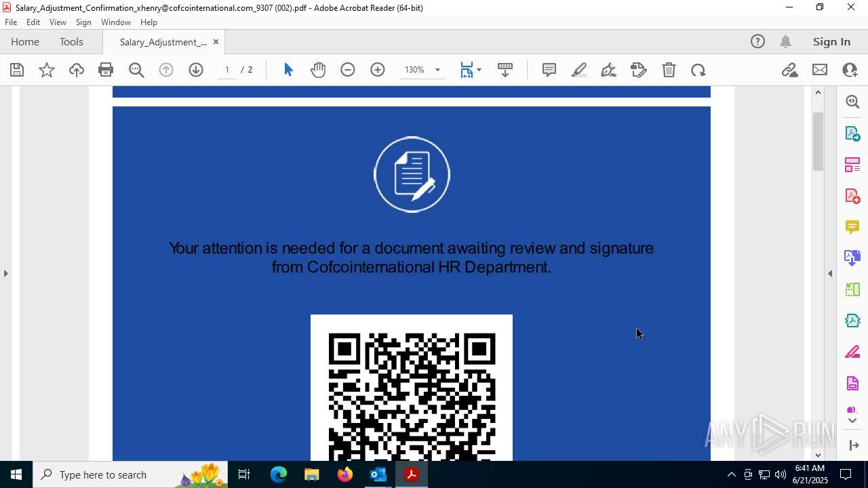Expand the left navigation pane arrow
This screenshot has height=488, width=868.
pyautogui.click(x=6, y=273)
